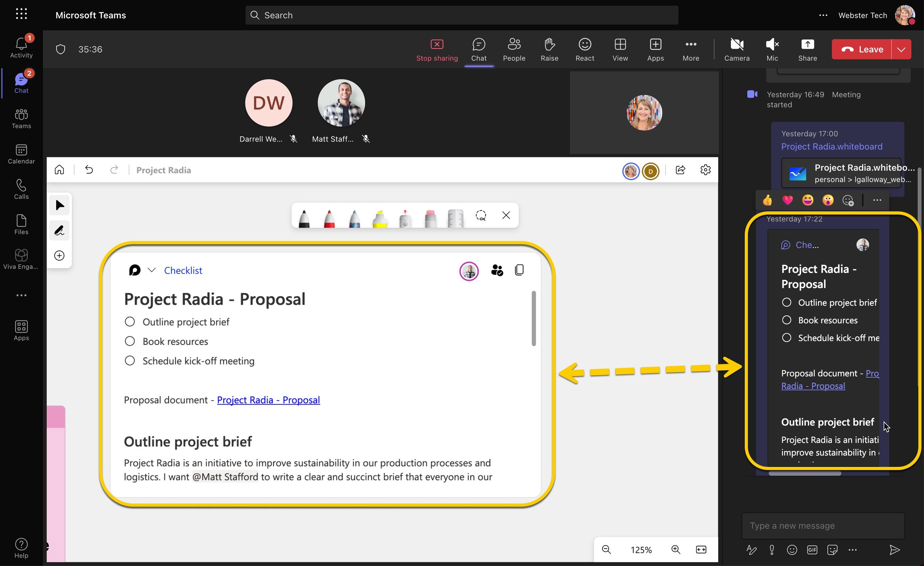The image size is (924, 566).
Task: Select the pen/draw tool in whiteboard
Action: point(60,230)
